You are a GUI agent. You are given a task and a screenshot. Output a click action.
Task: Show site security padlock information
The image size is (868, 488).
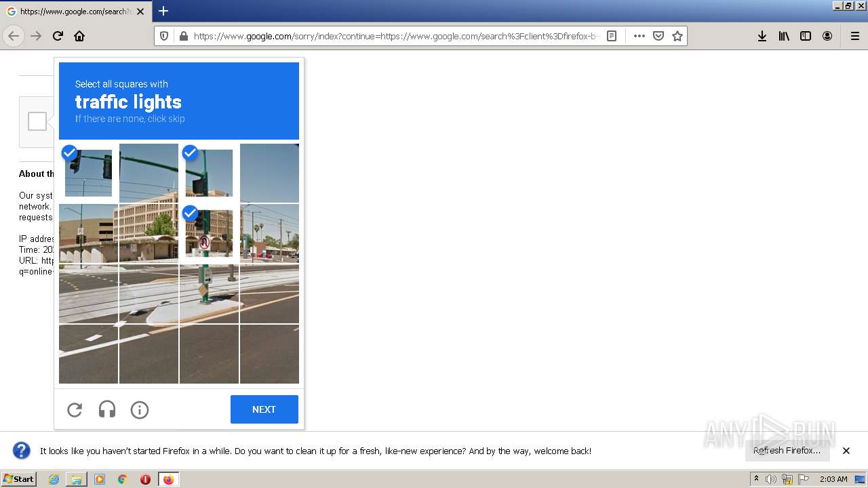(x=182, y=36)
